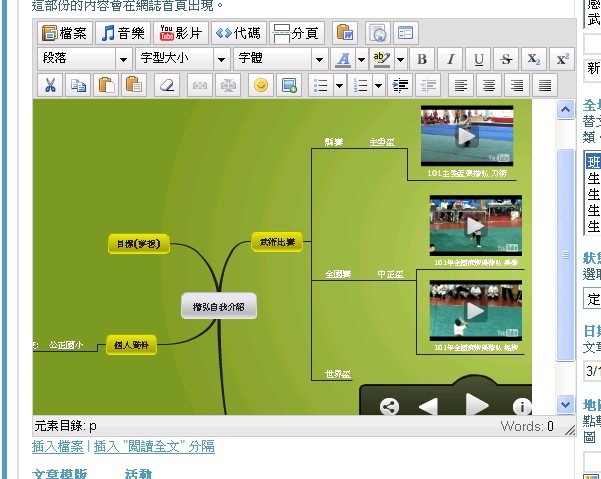
Task: Click the play arrow on player bar
Action: click(477, 404)
